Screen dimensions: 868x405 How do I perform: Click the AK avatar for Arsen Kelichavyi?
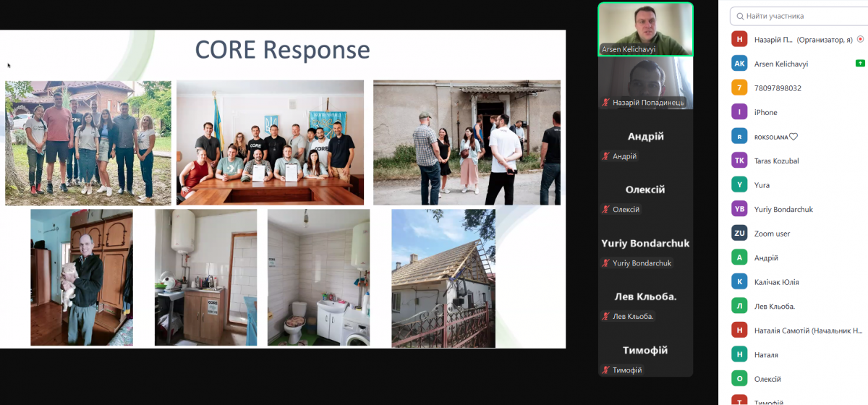click(739, 64)
